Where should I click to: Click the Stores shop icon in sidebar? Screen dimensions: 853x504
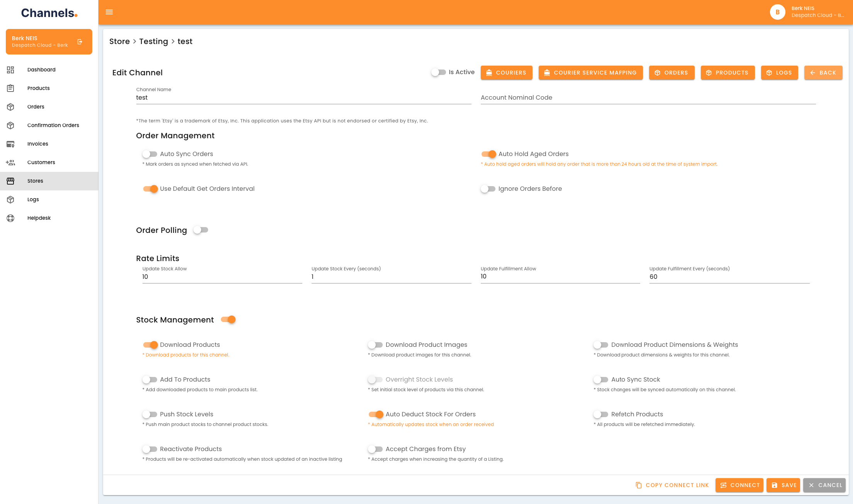[10, 181]
